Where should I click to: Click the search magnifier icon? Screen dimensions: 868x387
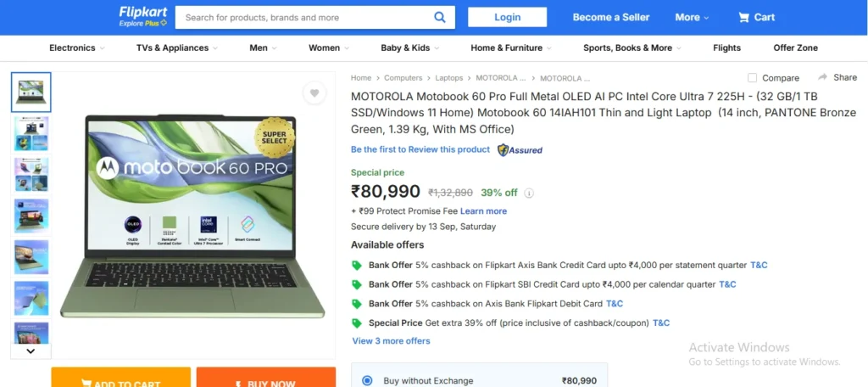tap(440, 17)
